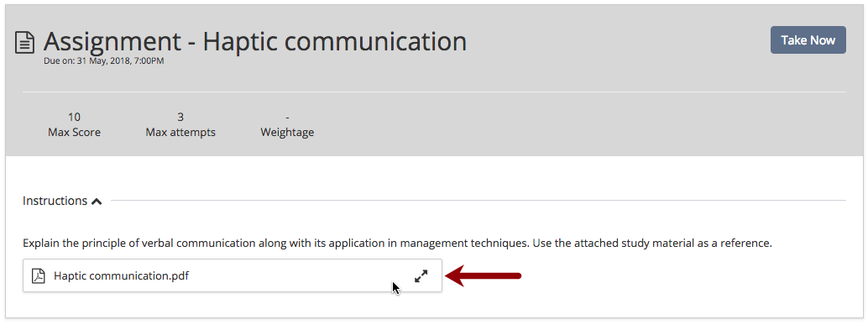
Task: Open the Haptic communication.pdf attachment name
Action: [121, 275]
